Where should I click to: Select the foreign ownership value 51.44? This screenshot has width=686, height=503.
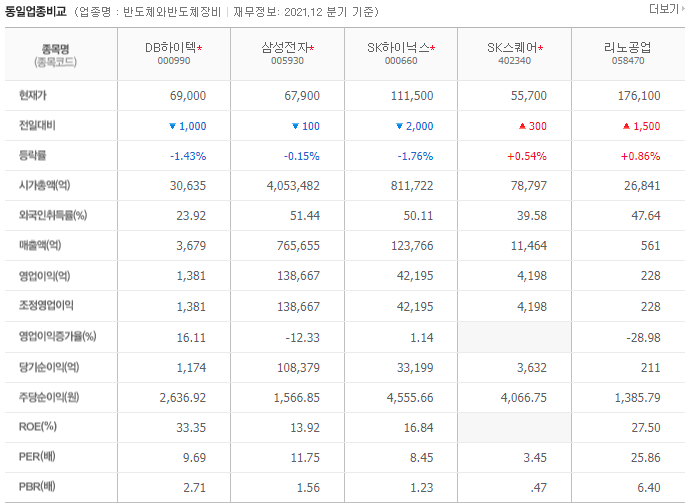pyautogui.click(x=305, y=216)
